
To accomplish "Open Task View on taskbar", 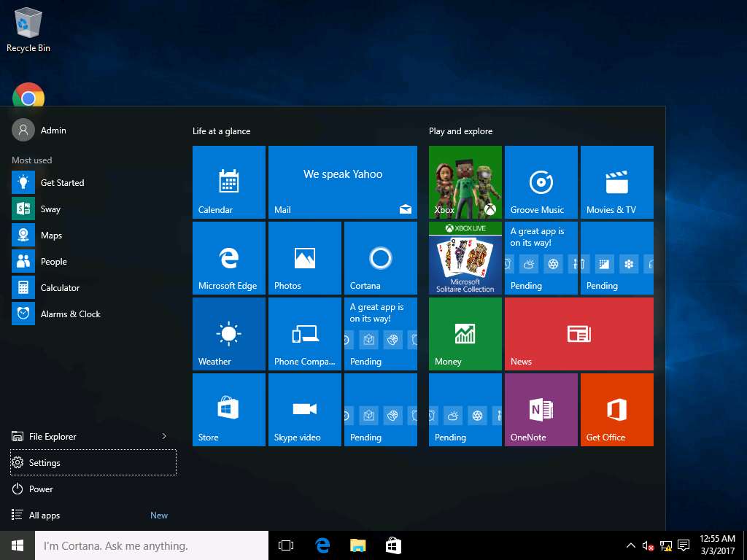I will click(x=286, y=545).
